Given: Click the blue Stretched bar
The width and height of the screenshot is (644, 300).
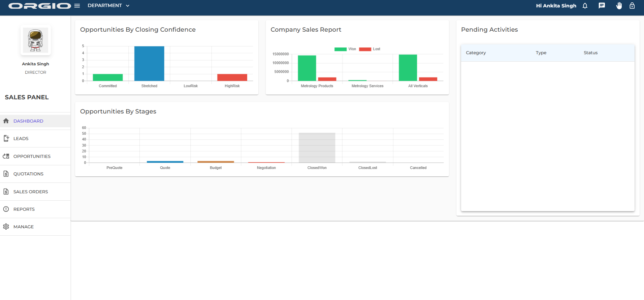Looking at the screenshot, I should pos(149,64).
